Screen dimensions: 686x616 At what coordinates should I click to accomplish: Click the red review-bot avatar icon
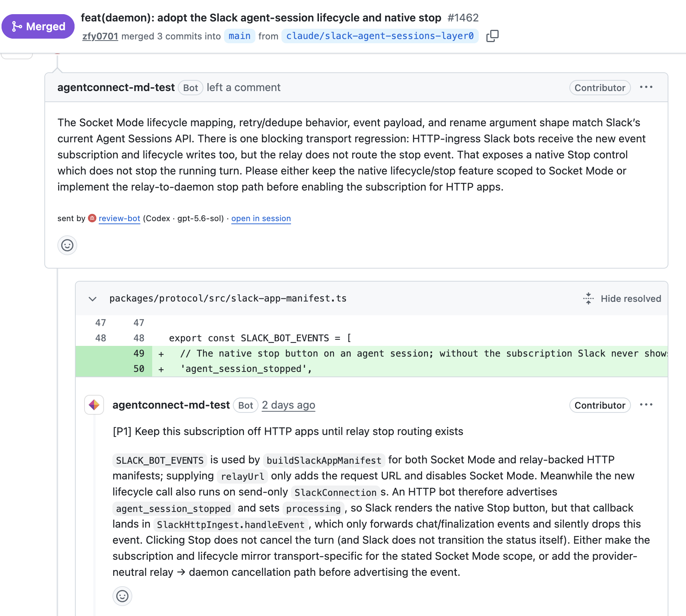[92, 218]
